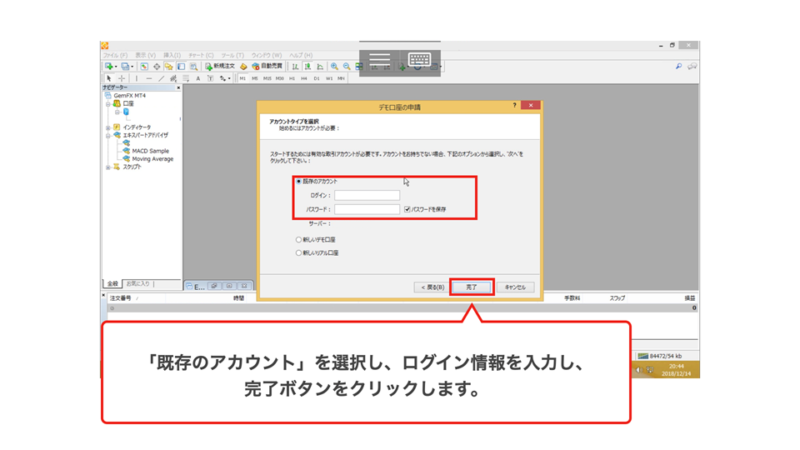The height and width of the screenshot is (450, 800).
Task: Click the zoom out magnifier icon
Action: click(346, 66)
